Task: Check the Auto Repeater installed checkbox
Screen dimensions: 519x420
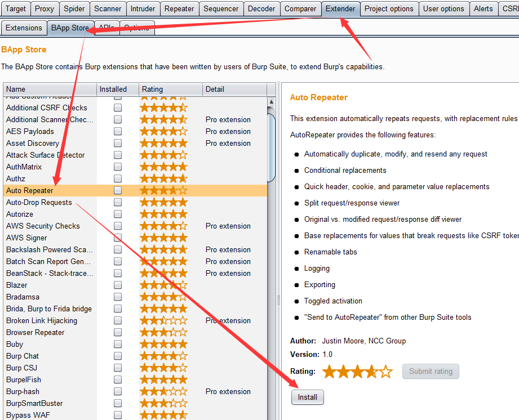Action: tap(118, 190)
